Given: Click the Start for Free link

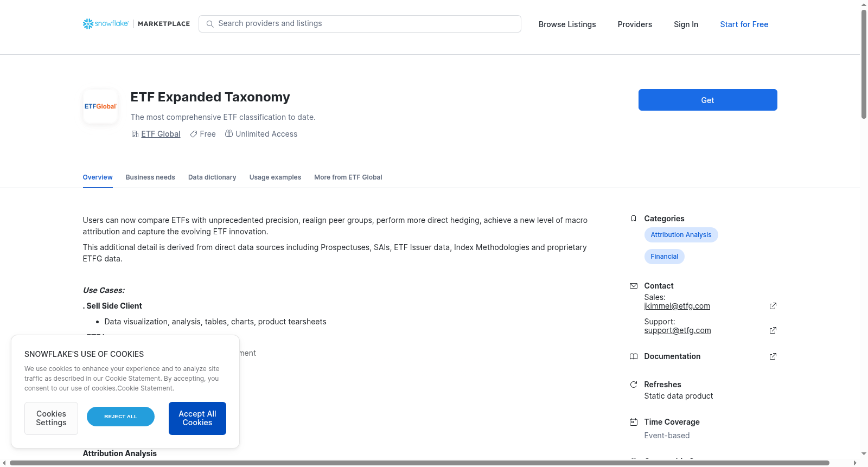Looking at the screenshot, I should [744, 24].
